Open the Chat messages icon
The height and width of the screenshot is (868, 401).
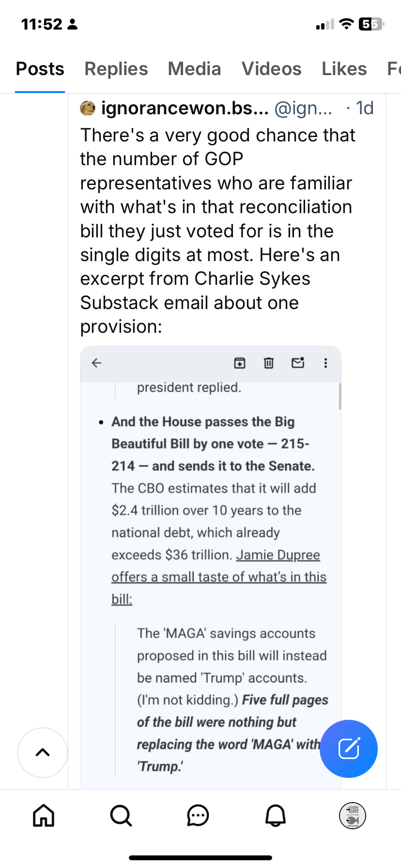(198, 815)
